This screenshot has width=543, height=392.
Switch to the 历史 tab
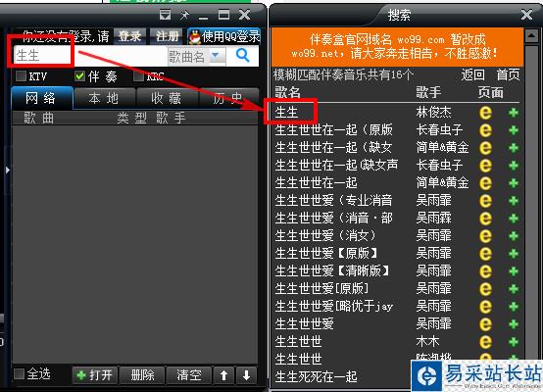click(229, 98)
